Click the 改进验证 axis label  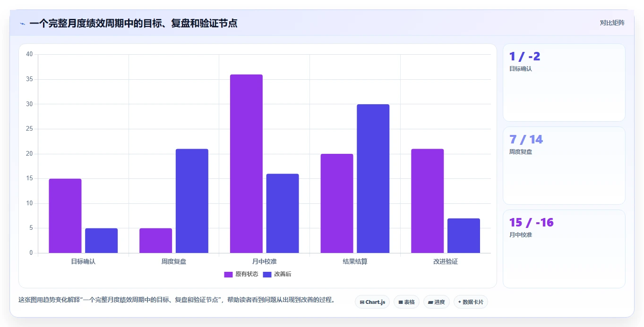tap(446, 261)
